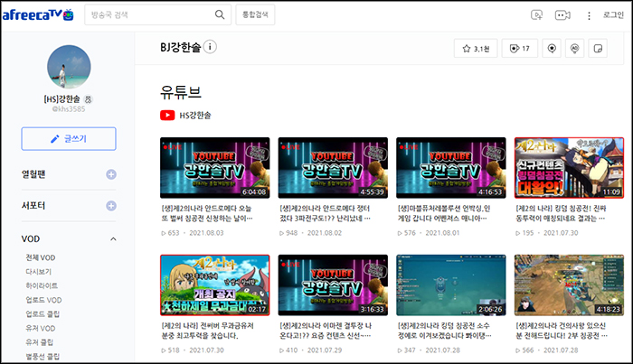Click the sticker note icon button
The height and width of the screenshot is (364, 633).
(597, 48)
